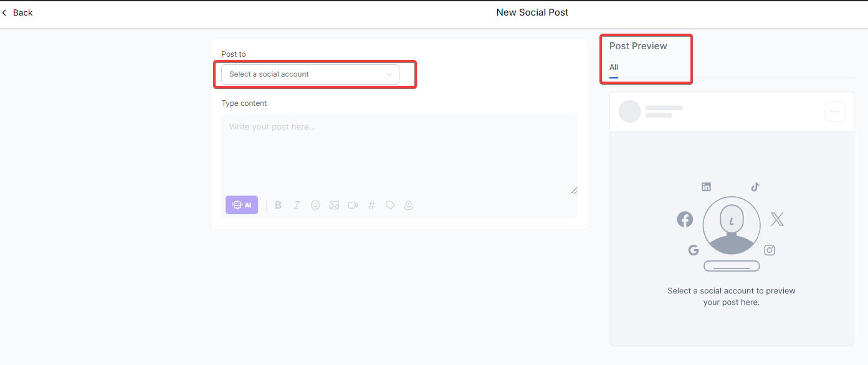The image size is (868, 365).
Task: Click the Back chevron arrow
Action: pyautogui.click(x=4, y=12)
